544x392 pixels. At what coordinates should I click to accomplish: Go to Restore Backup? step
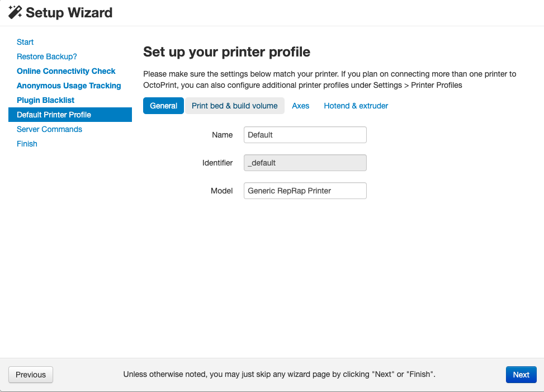(47, 56)
